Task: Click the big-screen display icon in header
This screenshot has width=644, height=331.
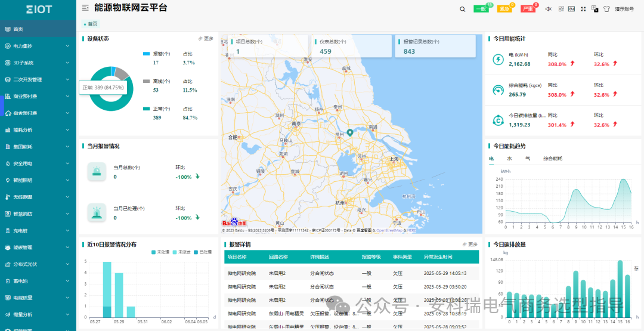Action: coord(571,9)
